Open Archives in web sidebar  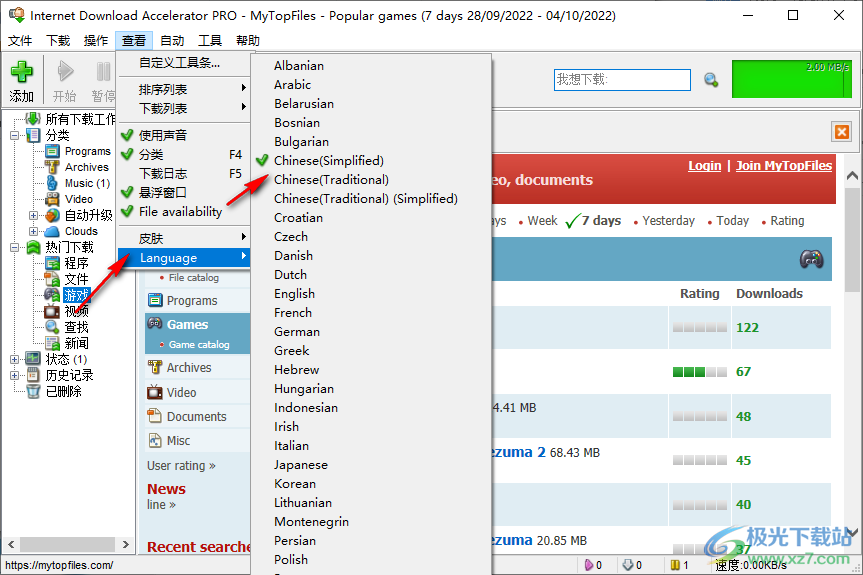[189, 368]
